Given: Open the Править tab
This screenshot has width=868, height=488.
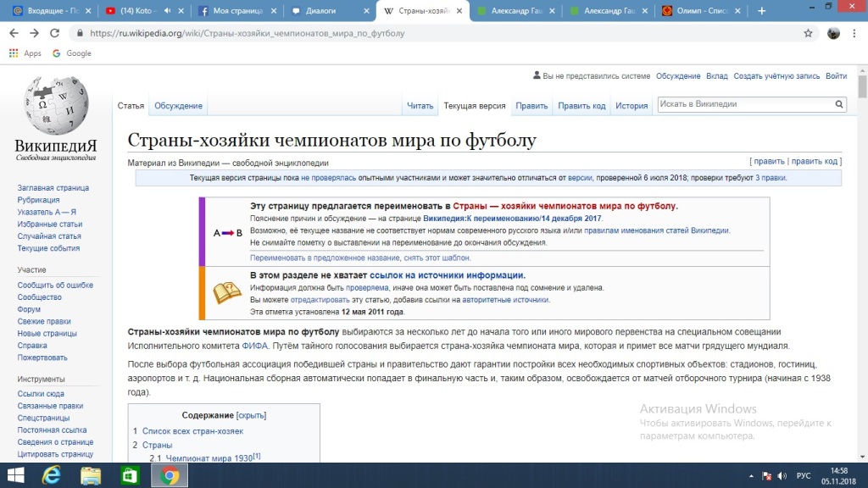Looking at the screenshot, I should [x=531, y=106].
